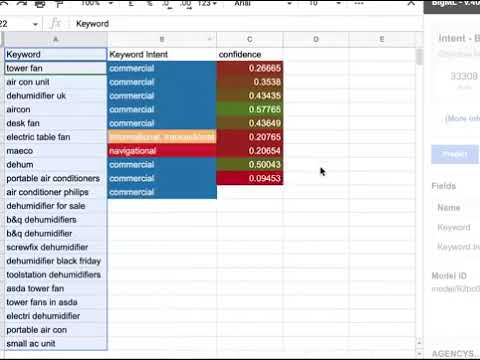Viewport: 480px width, 360px height.
Task: Select the 'screwfix dehumidifier' cell
Action: 55,247
